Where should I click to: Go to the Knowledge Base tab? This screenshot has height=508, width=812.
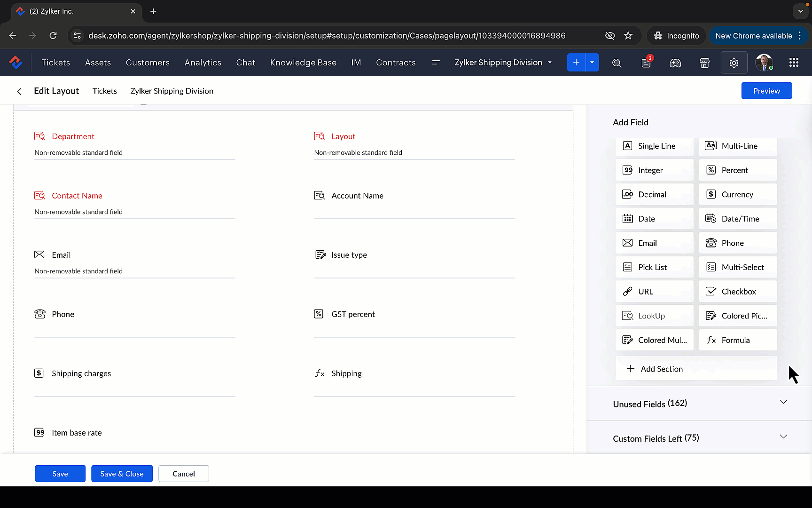[303, 63]
